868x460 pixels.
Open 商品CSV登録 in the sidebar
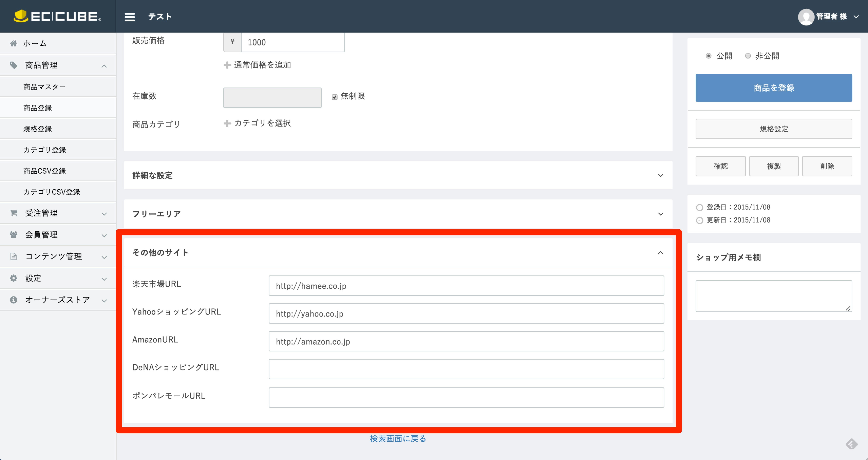(x=58, y=171)
